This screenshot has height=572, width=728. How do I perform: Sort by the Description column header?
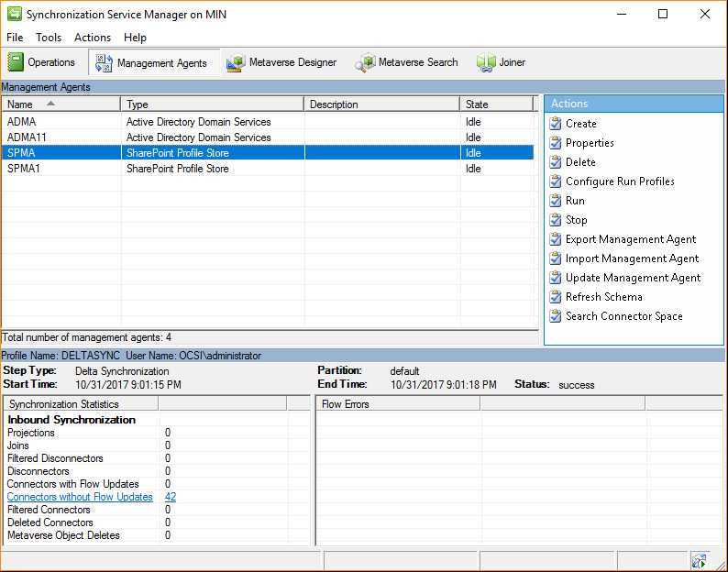click(x=381, y=104)
